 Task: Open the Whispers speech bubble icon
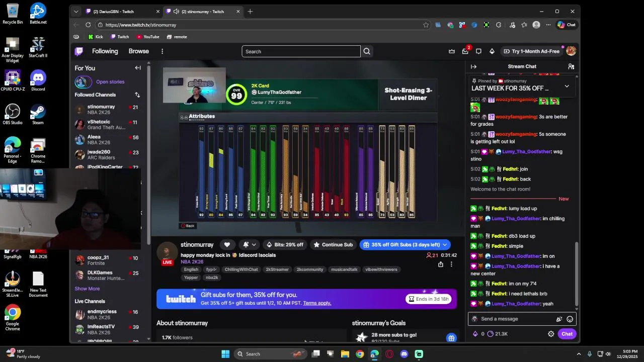pos(478,51)
